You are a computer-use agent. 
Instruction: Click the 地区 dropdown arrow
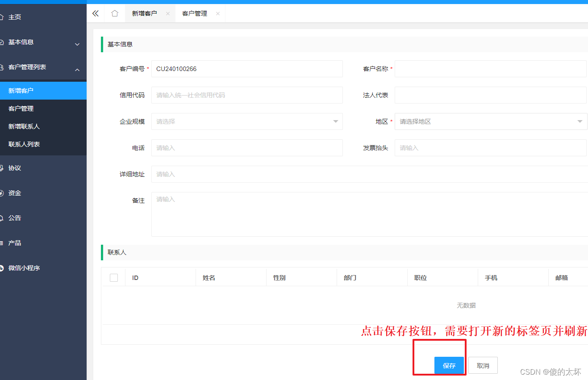(580, 121)
